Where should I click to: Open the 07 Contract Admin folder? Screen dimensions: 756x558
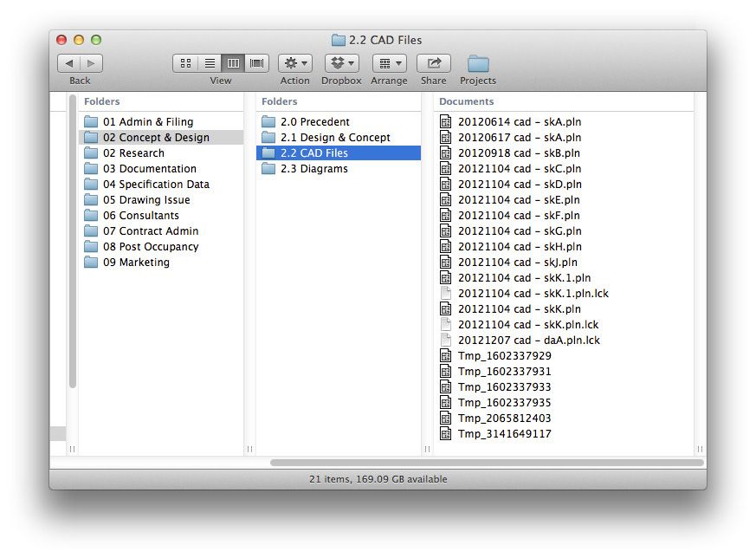161,231
